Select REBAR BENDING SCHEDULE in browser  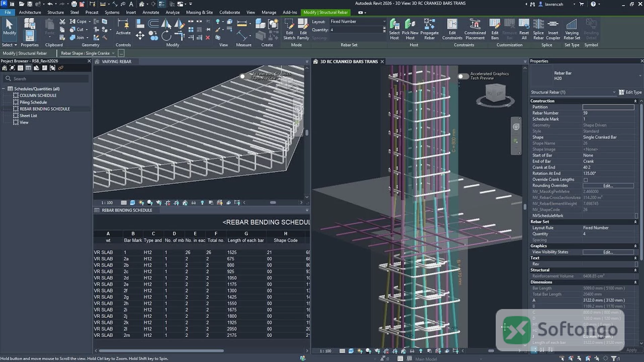[x=45, y=109]
